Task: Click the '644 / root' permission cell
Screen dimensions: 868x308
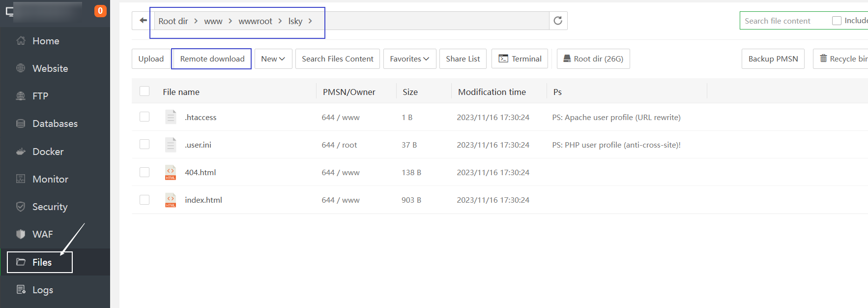Action: click(339, 145)
